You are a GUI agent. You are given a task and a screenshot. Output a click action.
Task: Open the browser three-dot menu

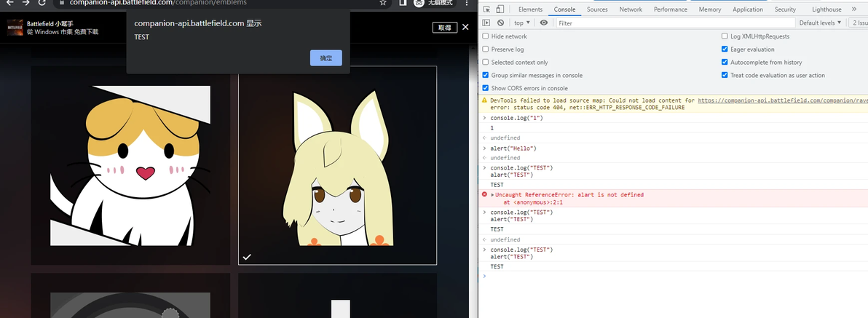coord(467,2)
